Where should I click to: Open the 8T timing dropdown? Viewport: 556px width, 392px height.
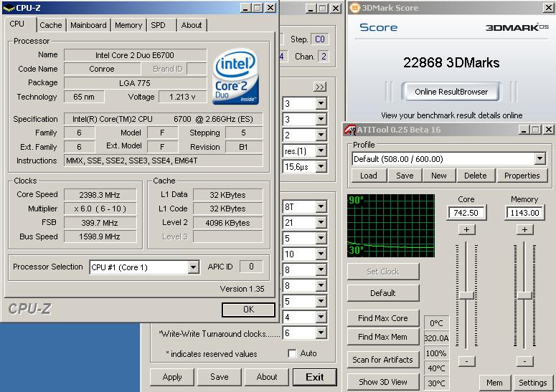(x=321, y=206)
